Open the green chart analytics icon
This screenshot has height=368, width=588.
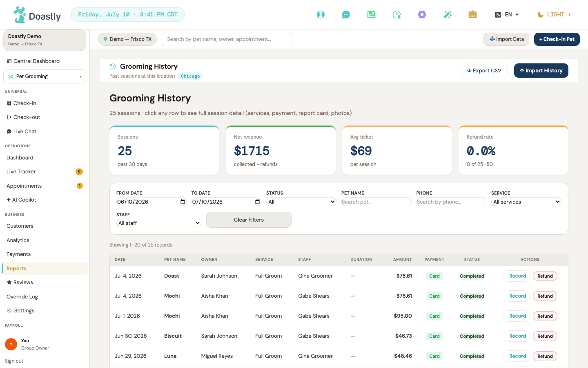coord(371,15)
